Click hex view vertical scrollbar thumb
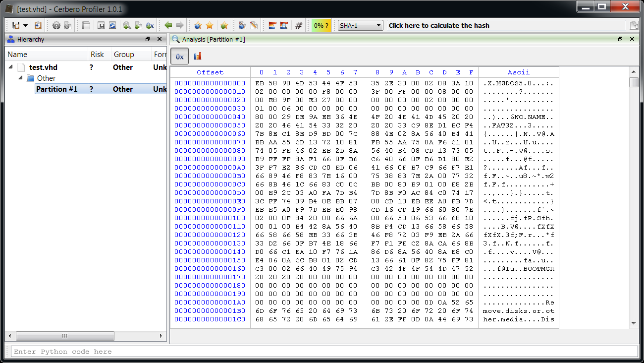Image resolution: width=644 pixels, height=363 pixels. (634, 82)
